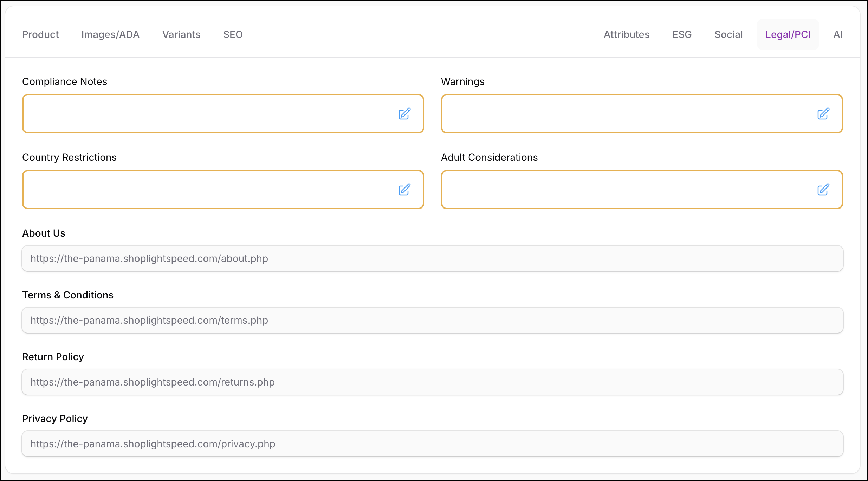
Task: Open the Attributes tab
Action: tap(627, 34)
